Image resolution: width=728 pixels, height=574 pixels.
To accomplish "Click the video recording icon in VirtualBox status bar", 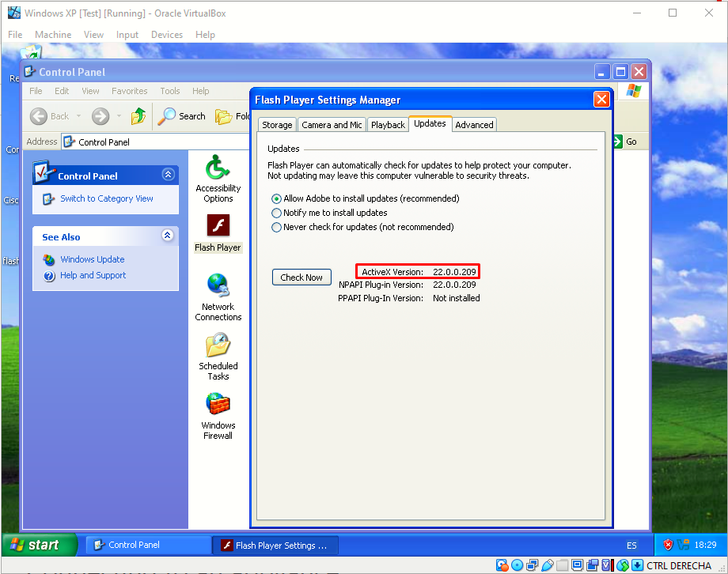I will click(x=593, y=565).
